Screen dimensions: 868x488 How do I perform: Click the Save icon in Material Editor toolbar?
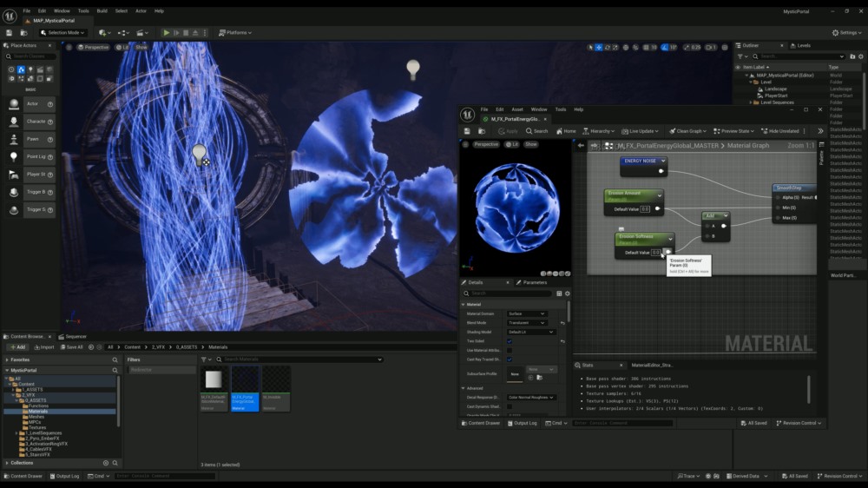(x=467, y=131)
